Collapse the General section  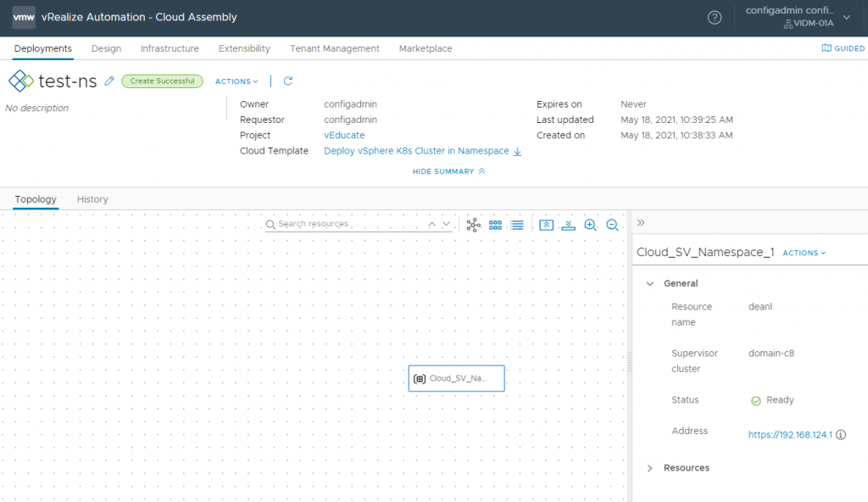651,283
